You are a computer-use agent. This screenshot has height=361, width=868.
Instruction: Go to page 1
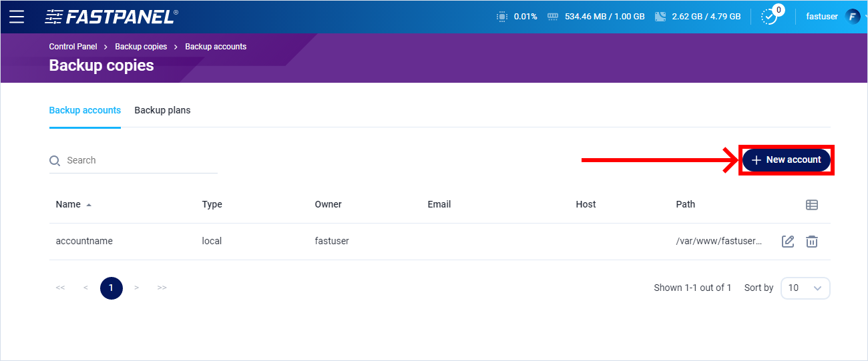112,288
